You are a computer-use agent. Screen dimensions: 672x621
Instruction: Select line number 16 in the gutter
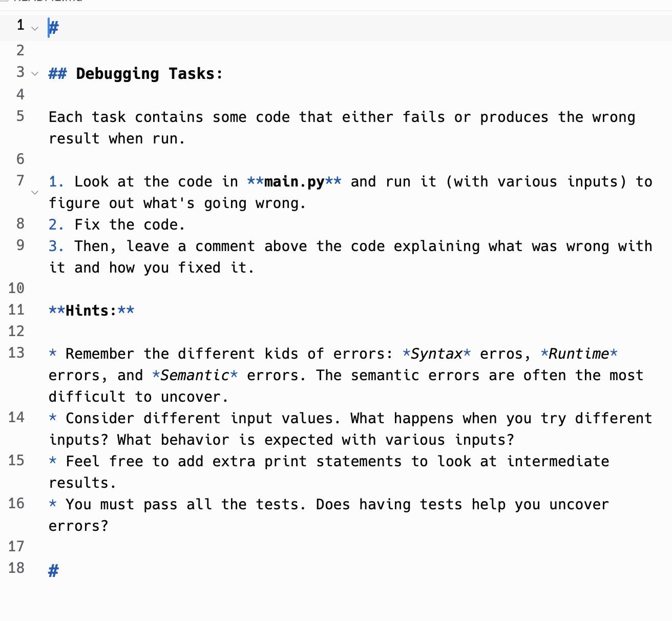pyautogui.click(x=16, y=504)
